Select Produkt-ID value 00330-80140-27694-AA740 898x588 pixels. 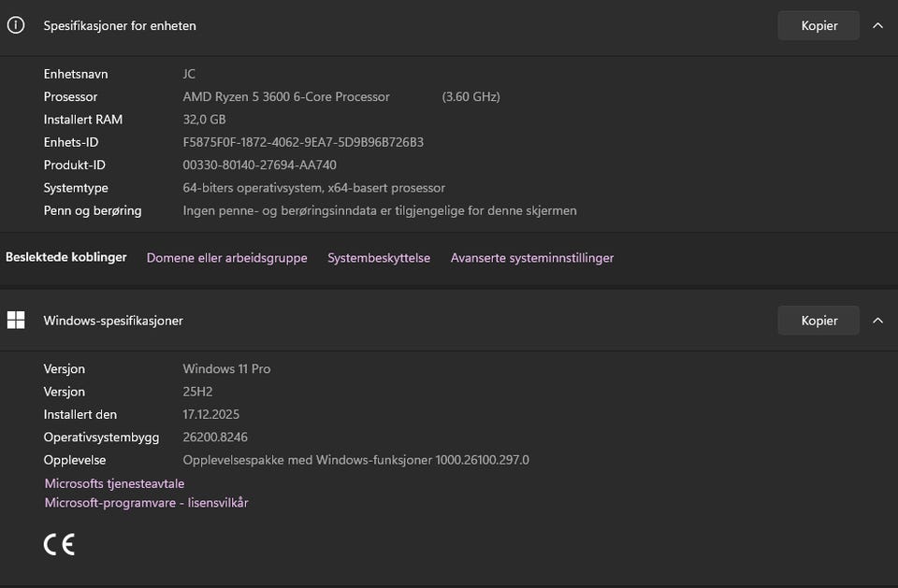click(259, 165)
